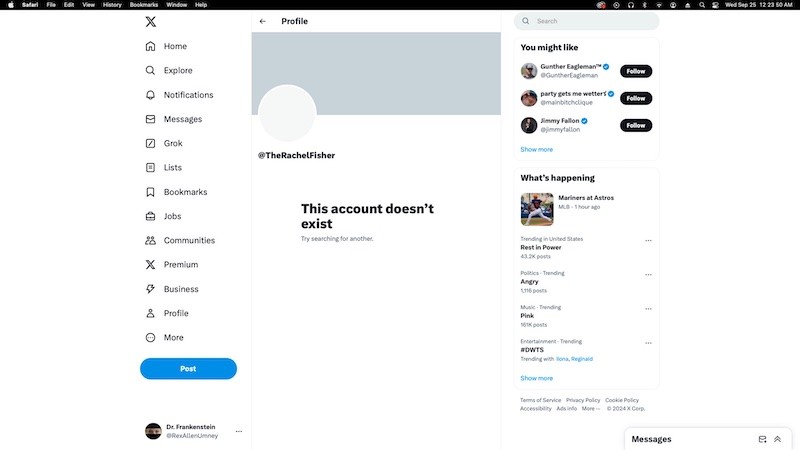
Task: Expand the Messages drawer with chevrons
Action: click(778, 439)
